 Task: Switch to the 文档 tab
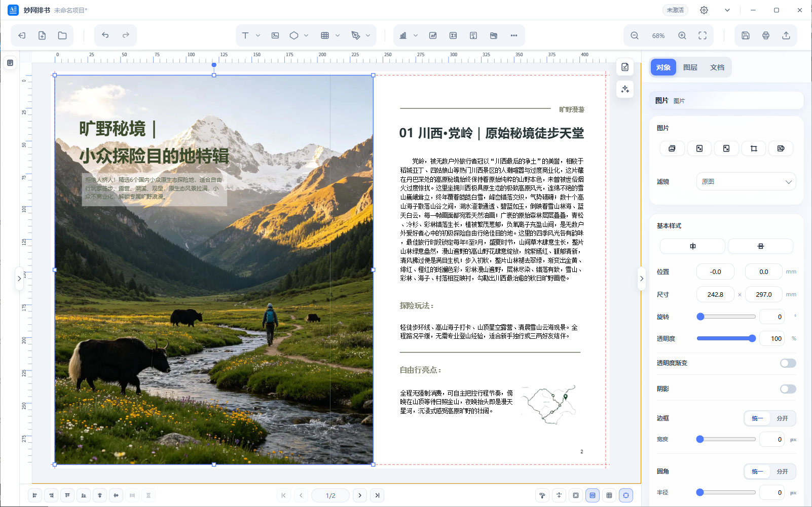(717, 67)
